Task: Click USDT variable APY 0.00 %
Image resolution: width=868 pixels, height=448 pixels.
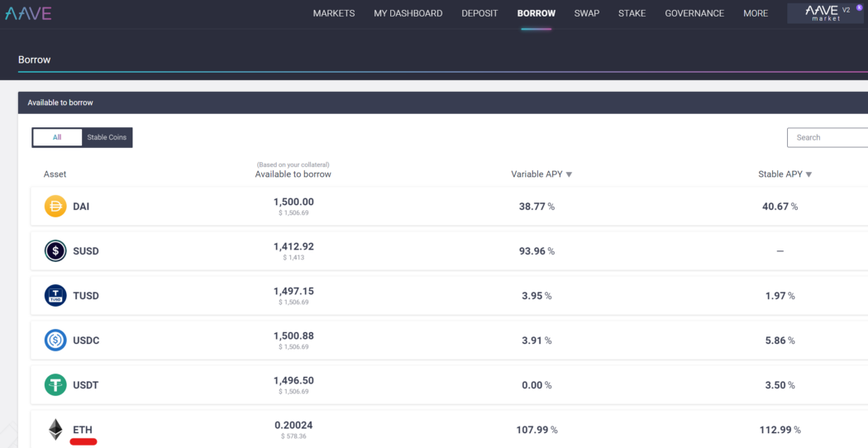Action: tap(537, 385)
